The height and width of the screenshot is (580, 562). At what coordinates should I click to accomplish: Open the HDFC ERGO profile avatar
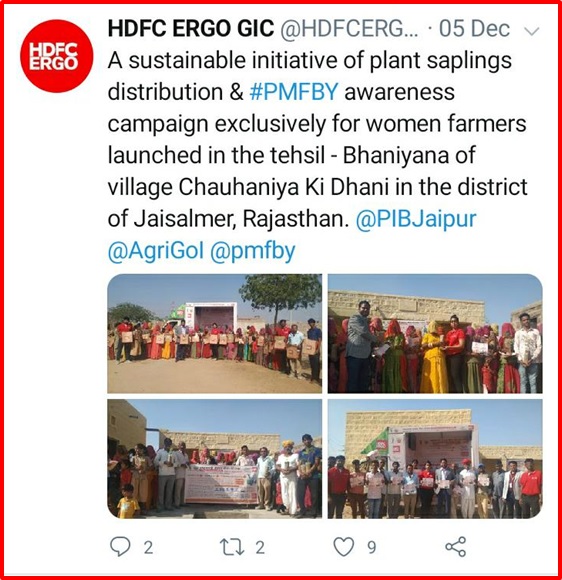[56, 56]
